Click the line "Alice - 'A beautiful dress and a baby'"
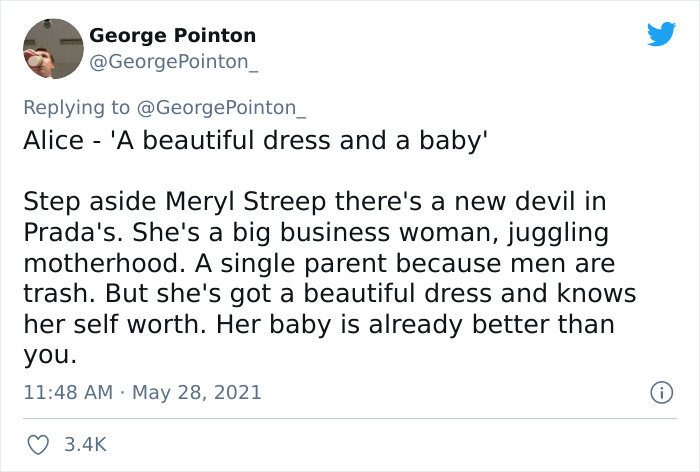 (255, 140)
